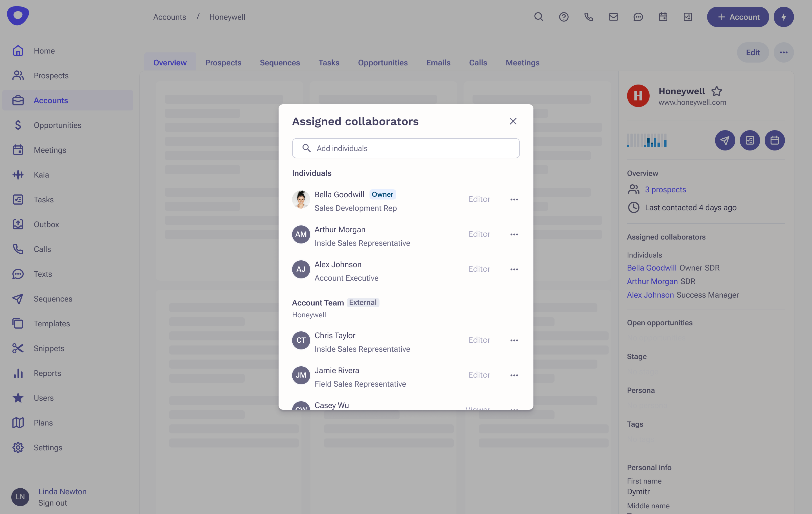The height and width of the screenshot is (514, 812).
Task: Open options menu for Arthur Morgan
Action: [514, 234]
